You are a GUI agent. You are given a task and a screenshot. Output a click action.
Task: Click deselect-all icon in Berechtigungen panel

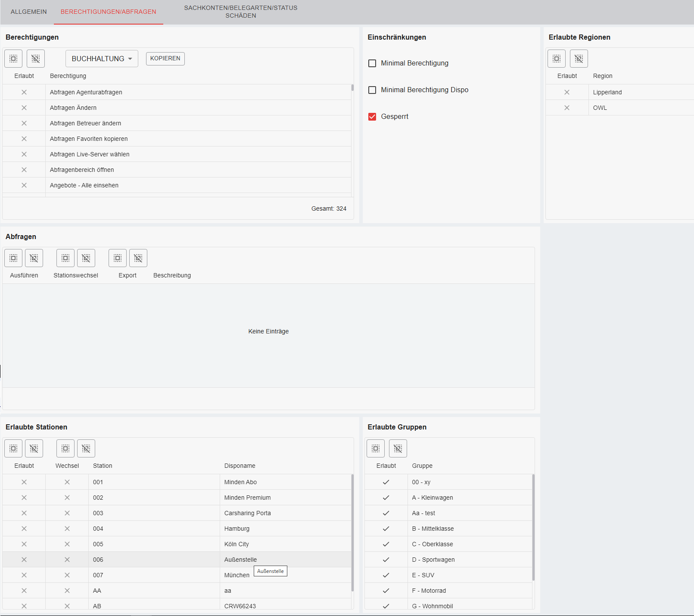pyautogui.click(x=36, y=59)
